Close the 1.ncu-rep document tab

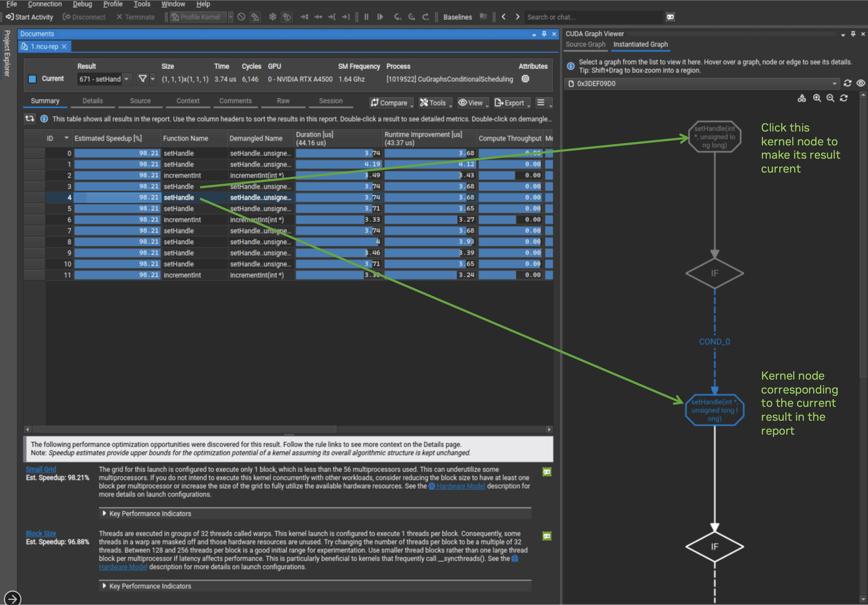64,46
